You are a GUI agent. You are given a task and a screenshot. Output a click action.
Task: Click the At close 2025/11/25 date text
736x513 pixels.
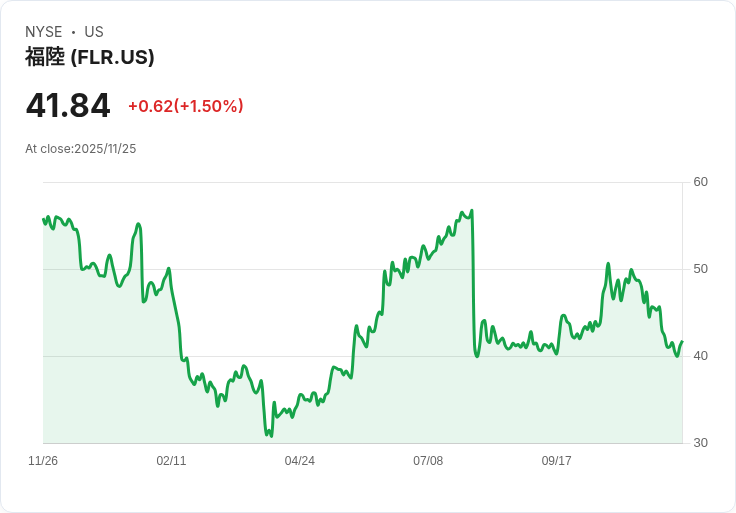(81, 149)
